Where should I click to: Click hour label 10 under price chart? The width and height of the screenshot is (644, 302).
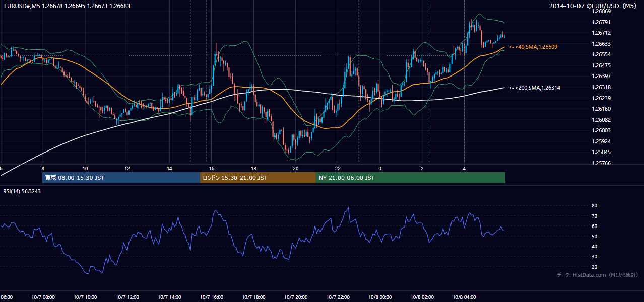pyautogui.click(x=85, y=168)
